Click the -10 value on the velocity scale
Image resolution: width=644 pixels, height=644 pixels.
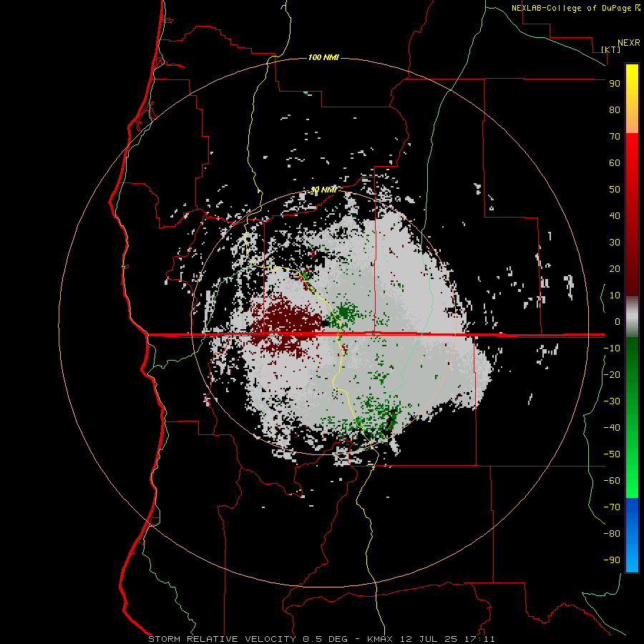612,348
